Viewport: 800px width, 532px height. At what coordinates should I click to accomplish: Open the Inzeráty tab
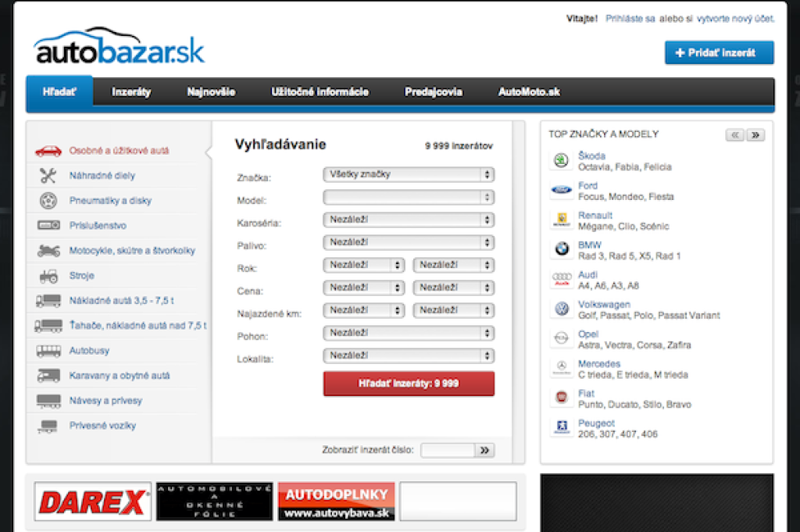[131, 92]
